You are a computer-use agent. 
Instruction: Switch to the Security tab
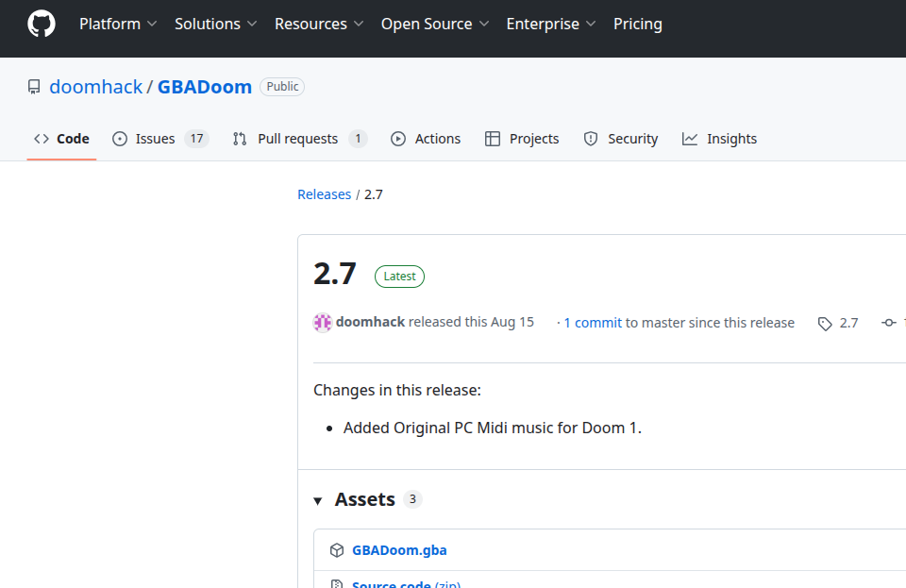(x=621, y=139)
